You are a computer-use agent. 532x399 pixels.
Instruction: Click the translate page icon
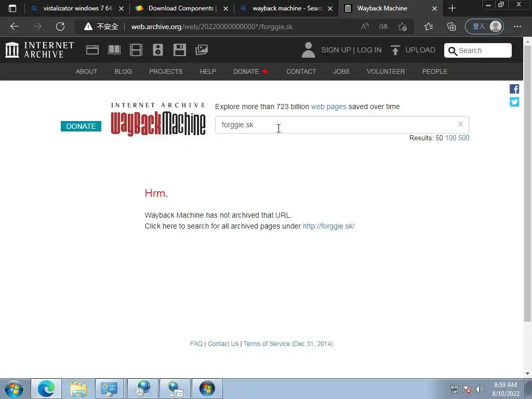[383, 26]
